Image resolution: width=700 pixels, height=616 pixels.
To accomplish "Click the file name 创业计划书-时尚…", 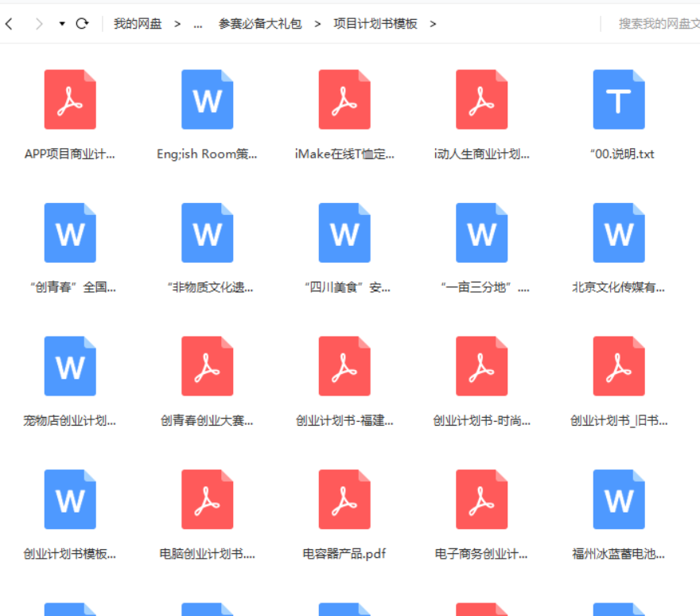I will tap(482, 420).
